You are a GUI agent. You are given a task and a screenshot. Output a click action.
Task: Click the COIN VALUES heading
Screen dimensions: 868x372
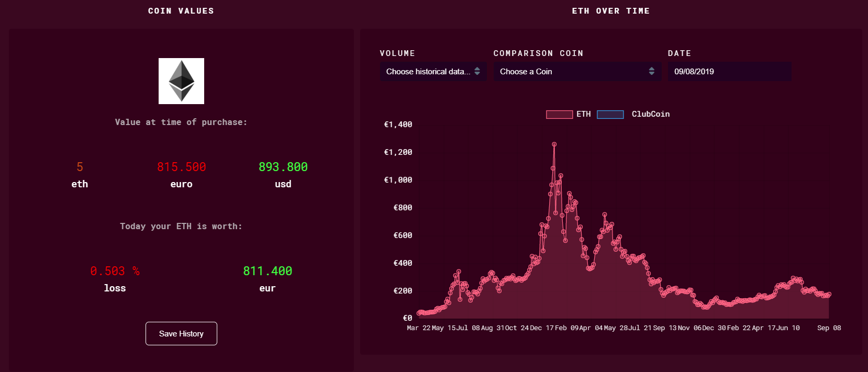click(181, 11)
